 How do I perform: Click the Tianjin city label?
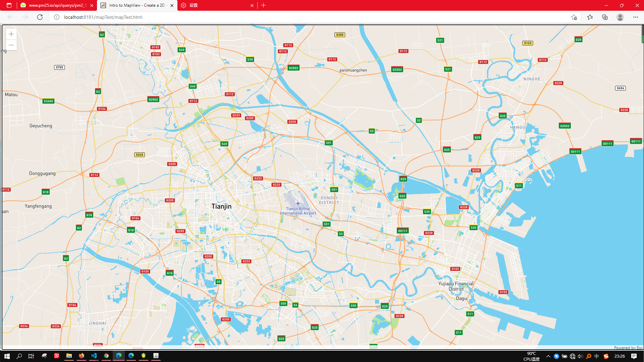click(x=221, y=206)
